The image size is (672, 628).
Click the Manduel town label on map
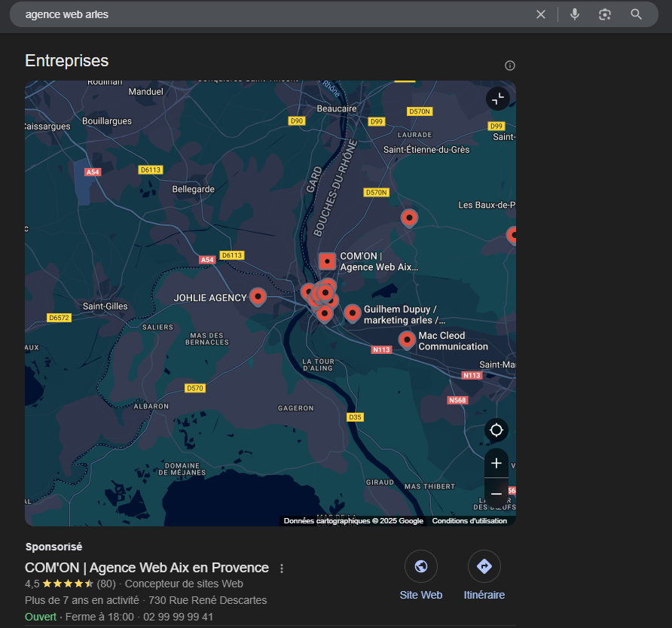pyautogui.click(x=145, y=92)
